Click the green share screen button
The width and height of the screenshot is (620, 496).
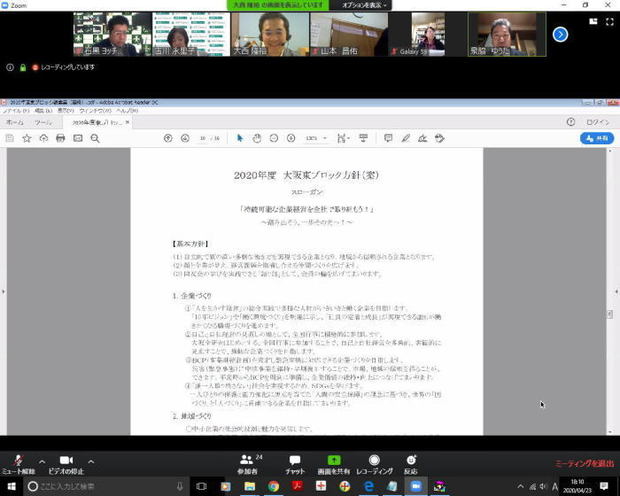(x=334, y=464)
